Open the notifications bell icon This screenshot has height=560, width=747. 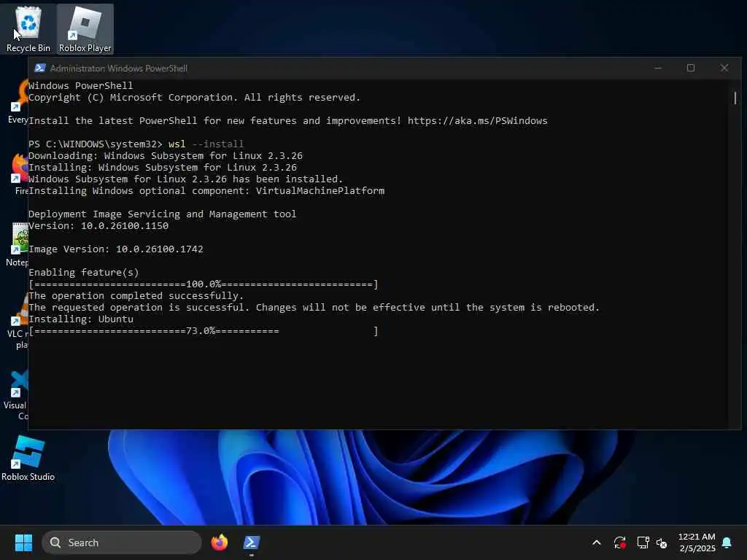(727, 542)
